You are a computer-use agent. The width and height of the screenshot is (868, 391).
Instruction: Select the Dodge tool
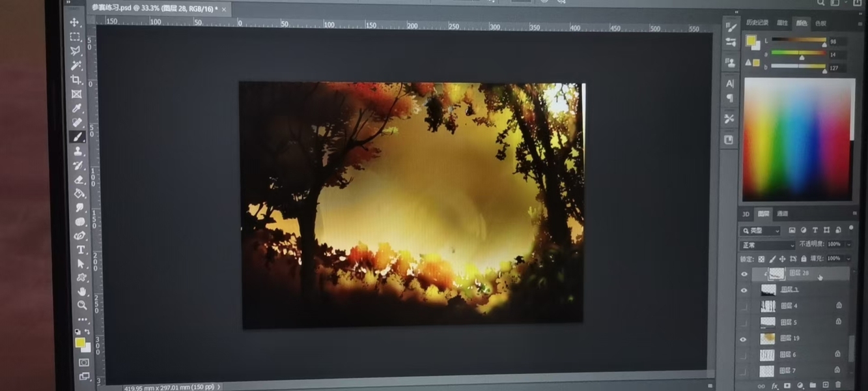[80, 222]
